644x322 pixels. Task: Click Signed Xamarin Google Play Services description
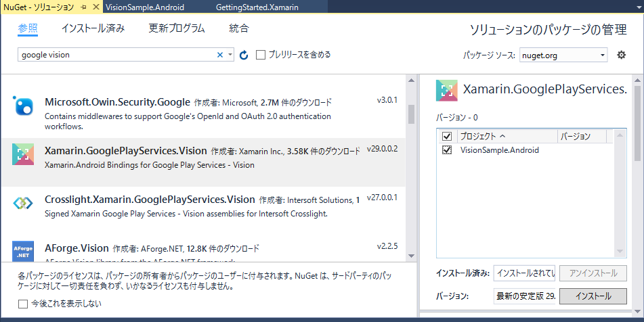[186, 214]
